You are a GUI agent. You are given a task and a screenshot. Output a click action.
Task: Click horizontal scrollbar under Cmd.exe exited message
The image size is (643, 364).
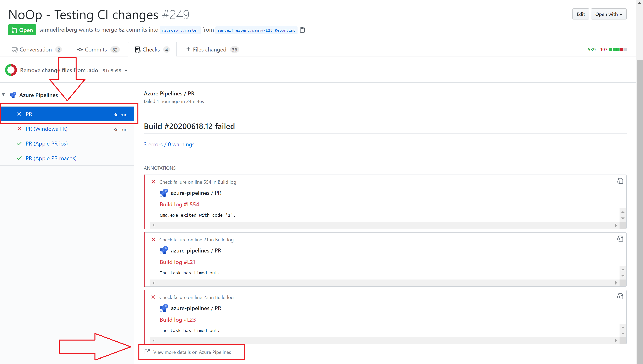[385, 225]
